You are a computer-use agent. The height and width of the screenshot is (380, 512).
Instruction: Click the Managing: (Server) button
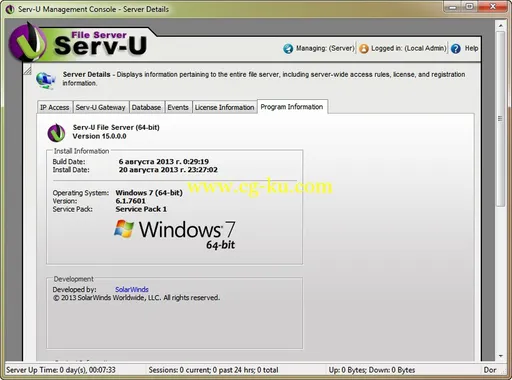click(x=319, y=49)
